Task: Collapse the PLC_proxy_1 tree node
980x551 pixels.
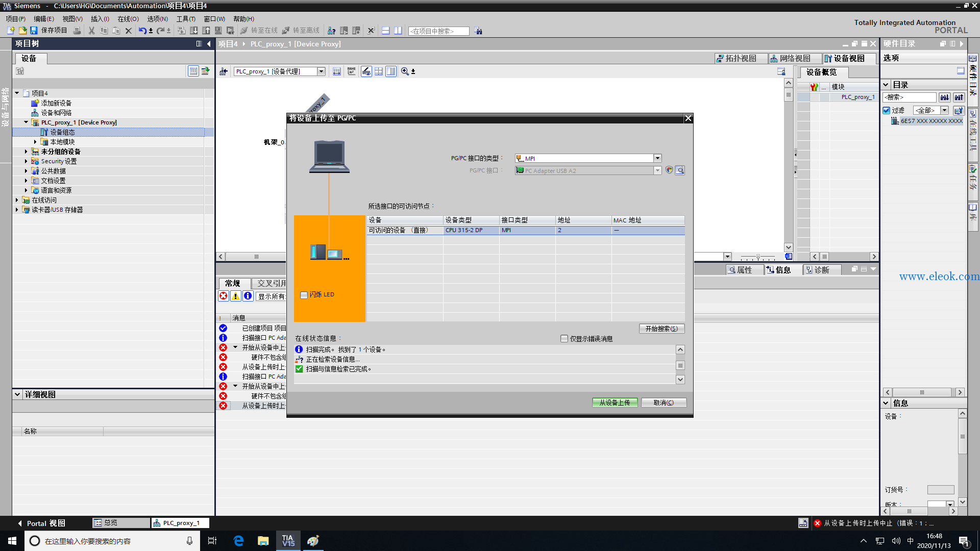Action: 26,122
